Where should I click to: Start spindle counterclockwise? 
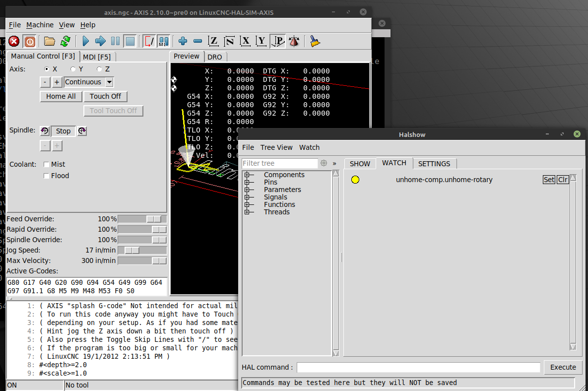tap(45, 131)
